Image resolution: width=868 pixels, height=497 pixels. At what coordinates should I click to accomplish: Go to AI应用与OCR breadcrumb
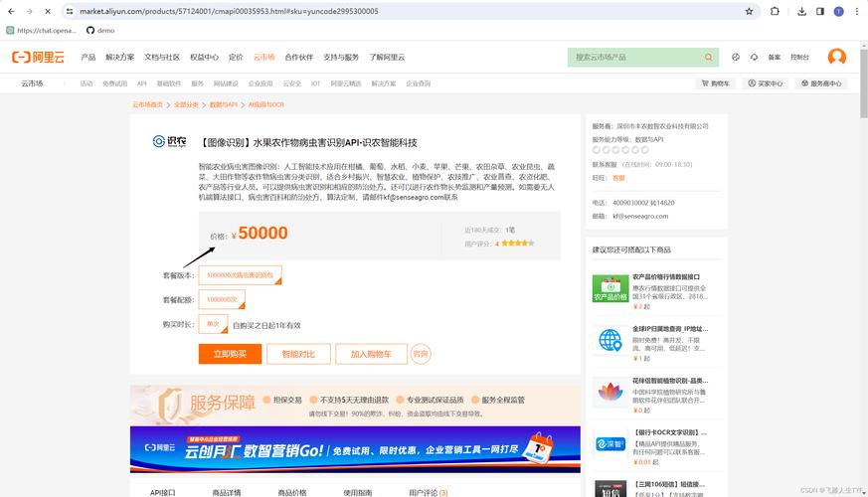[x=266, y=104]
